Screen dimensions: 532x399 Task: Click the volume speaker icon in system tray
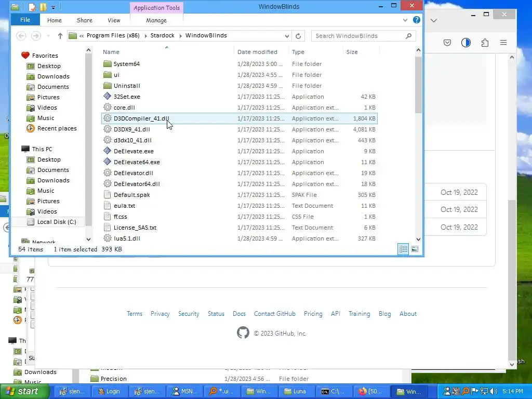tap(494, 391)
